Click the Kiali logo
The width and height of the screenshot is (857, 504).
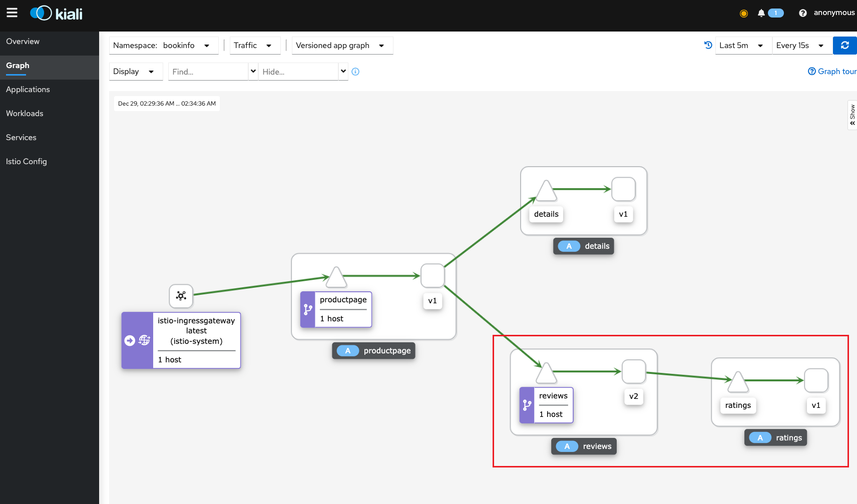[x=56, y=14]
